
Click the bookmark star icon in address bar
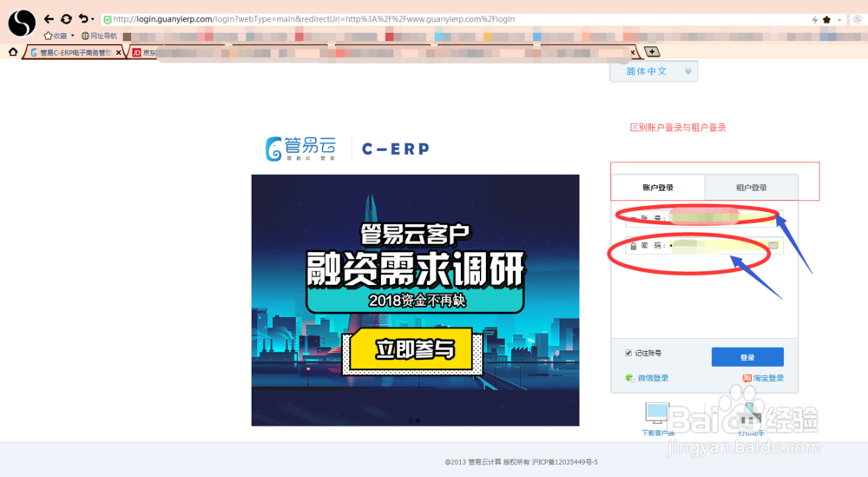(x=827, y=19)
